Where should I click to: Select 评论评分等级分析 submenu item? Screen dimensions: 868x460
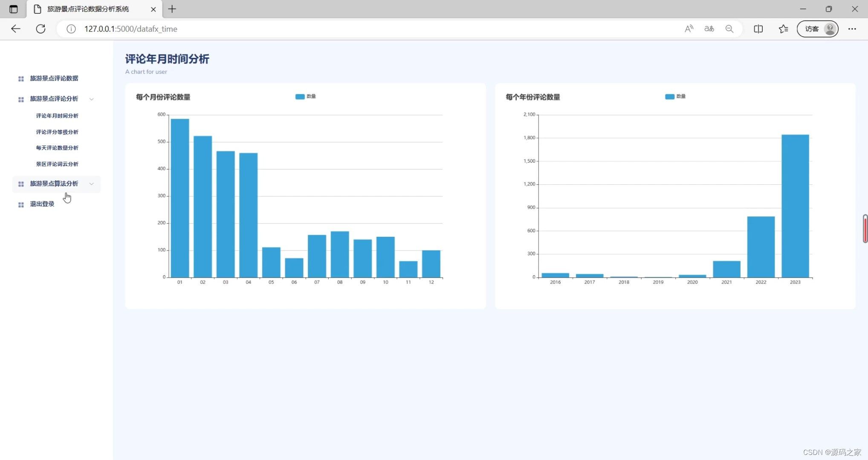click(57, 132)
